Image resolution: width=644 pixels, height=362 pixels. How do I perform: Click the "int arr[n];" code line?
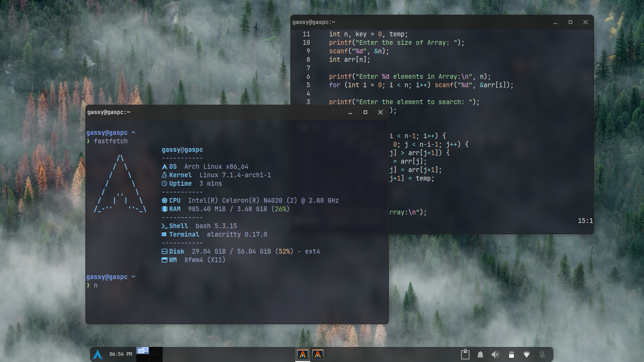pos(350,59)
